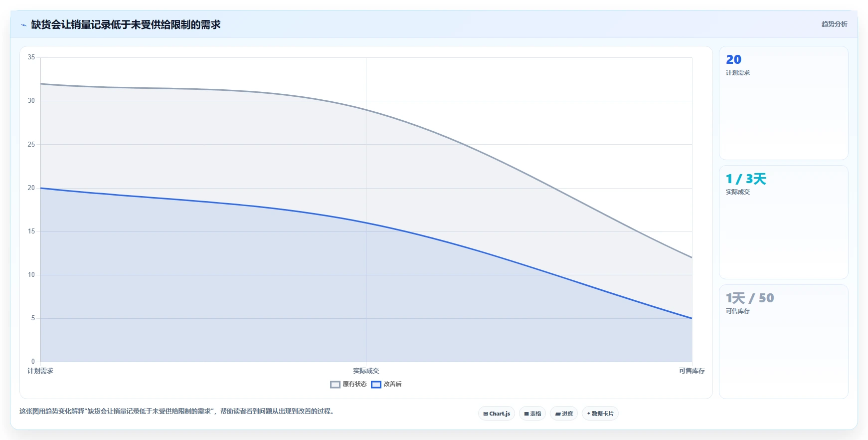Click the 实际成交 x-axis label
The image size is (868, 440).
(x=366, y=371)
